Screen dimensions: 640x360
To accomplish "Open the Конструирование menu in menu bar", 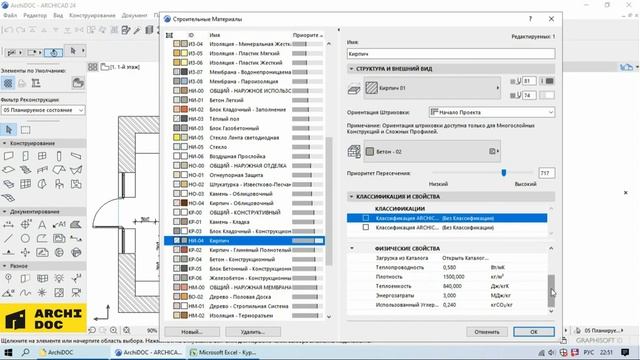I will pyautogui.click(x=92, y=16).
